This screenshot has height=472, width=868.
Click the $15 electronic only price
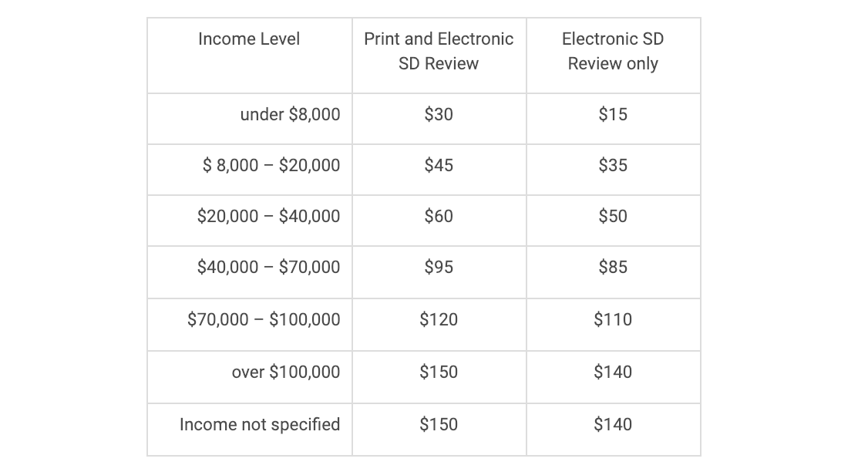point(613,115)
